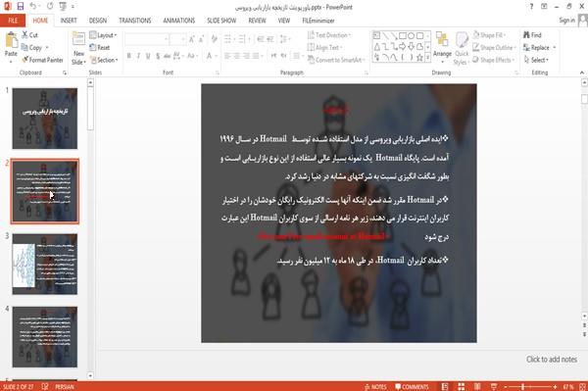Switch to the SLIDE SHOW tab
Screen dimensions: 588x391
point(221,21)
